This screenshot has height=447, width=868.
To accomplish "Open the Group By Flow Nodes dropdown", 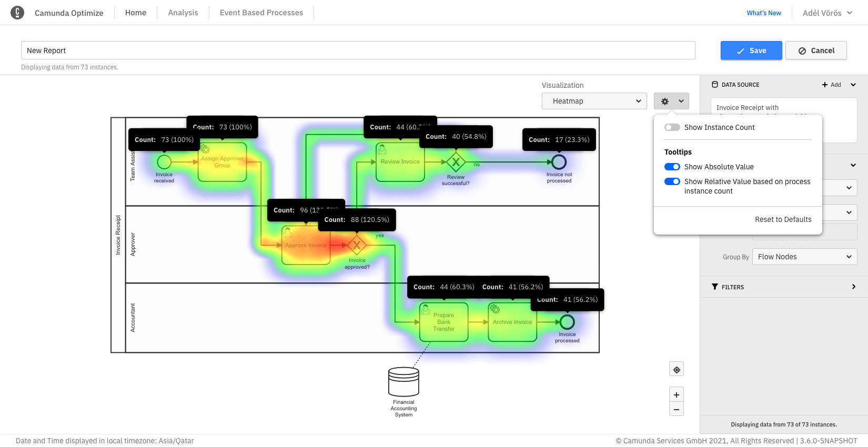I will (x=804, y=257).
